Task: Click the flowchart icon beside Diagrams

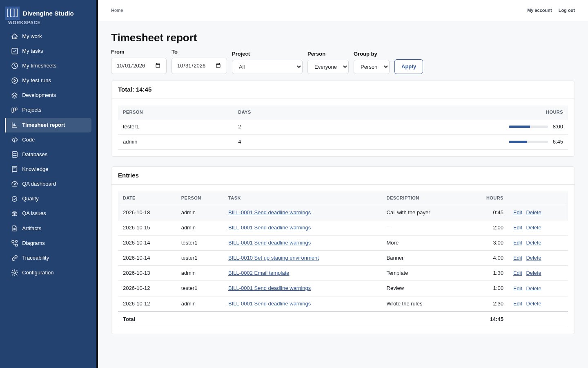Action: pyautogui.click(x=15, y=243)
